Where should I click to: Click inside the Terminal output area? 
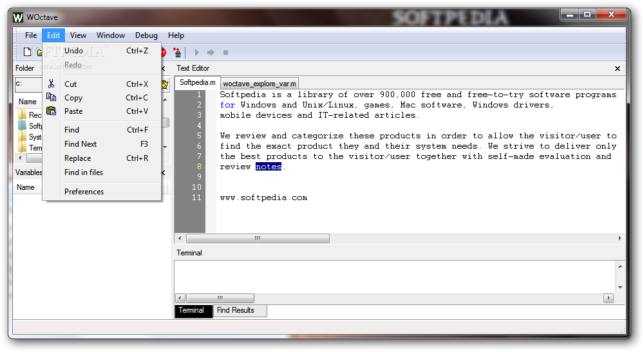pyautogui.click(x=394, y=277)
